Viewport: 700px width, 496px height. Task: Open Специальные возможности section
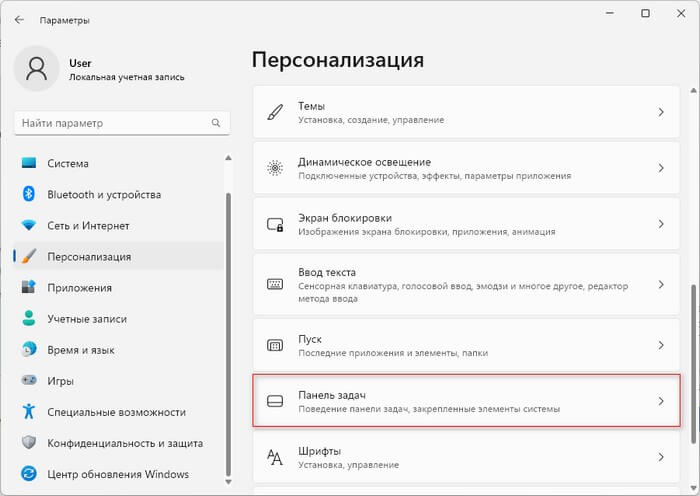click(118, 412)
